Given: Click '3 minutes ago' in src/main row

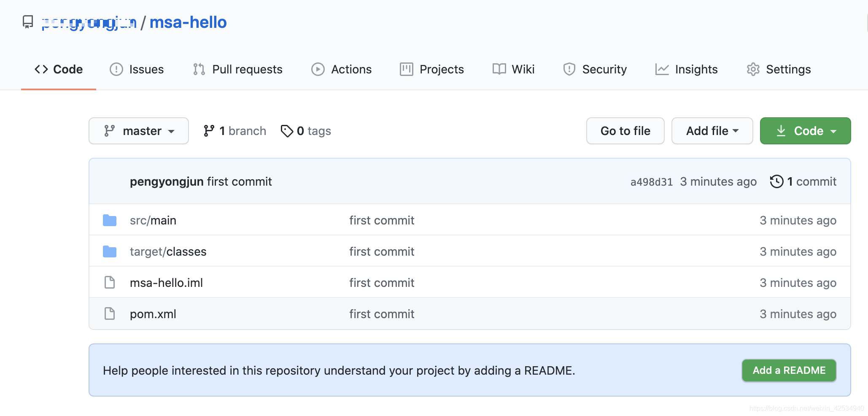Looking at the screenshot, I should point(798,220).
